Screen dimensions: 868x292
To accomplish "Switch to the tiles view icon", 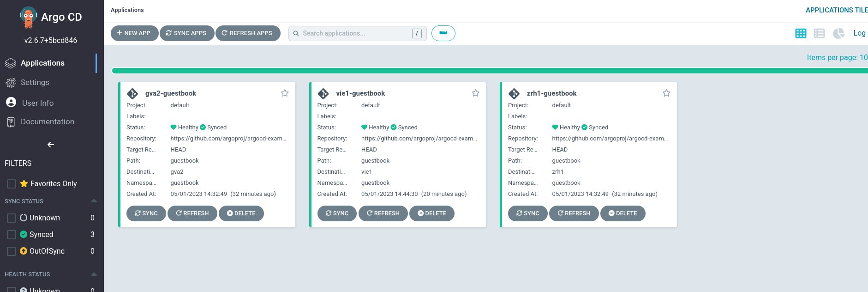I will (x=801, y=33).
